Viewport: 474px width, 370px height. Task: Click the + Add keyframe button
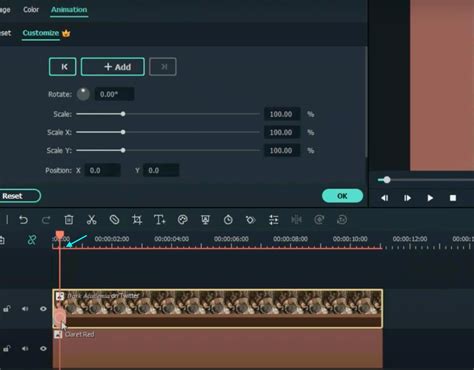pyautogui.click(x=113, y=67)
